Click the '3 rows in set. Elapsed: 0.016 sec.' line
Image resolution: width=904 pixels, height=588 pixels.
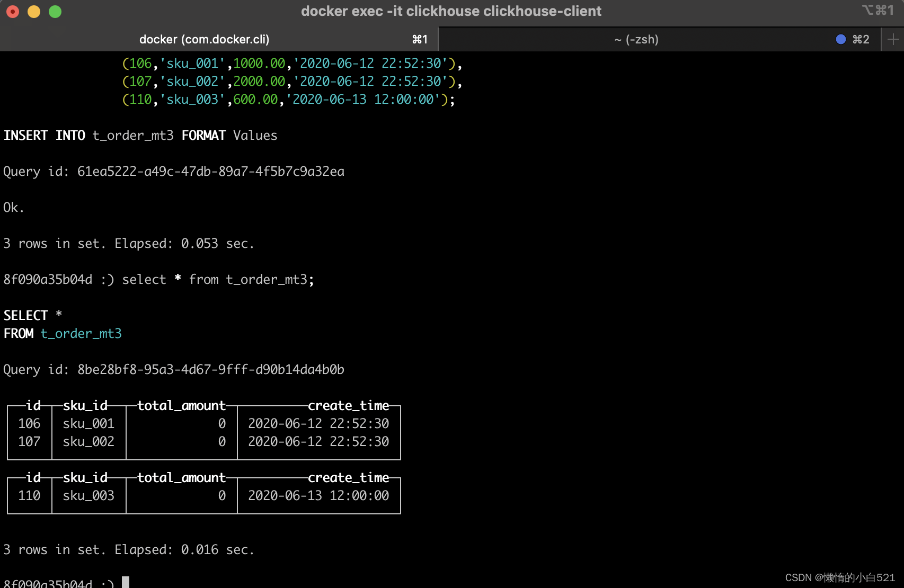(x=129, y=550)
